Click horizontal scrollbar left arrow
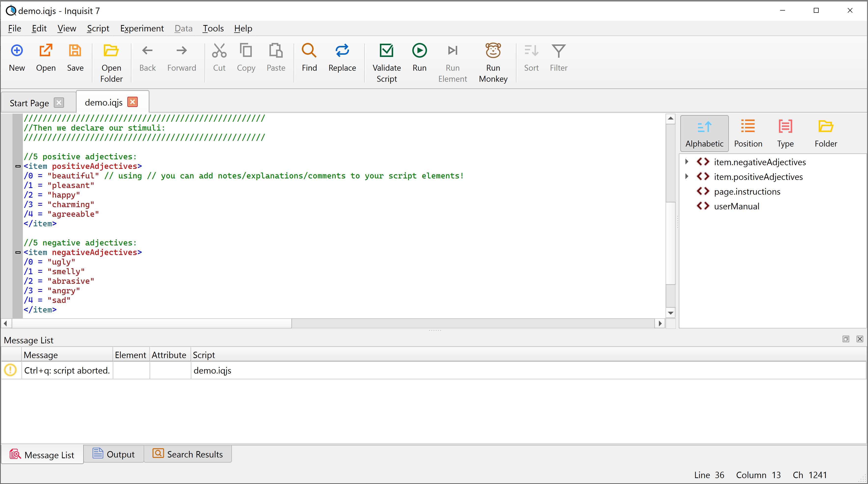This screenshot has width=868, height=484. click(x=5, y=323)
